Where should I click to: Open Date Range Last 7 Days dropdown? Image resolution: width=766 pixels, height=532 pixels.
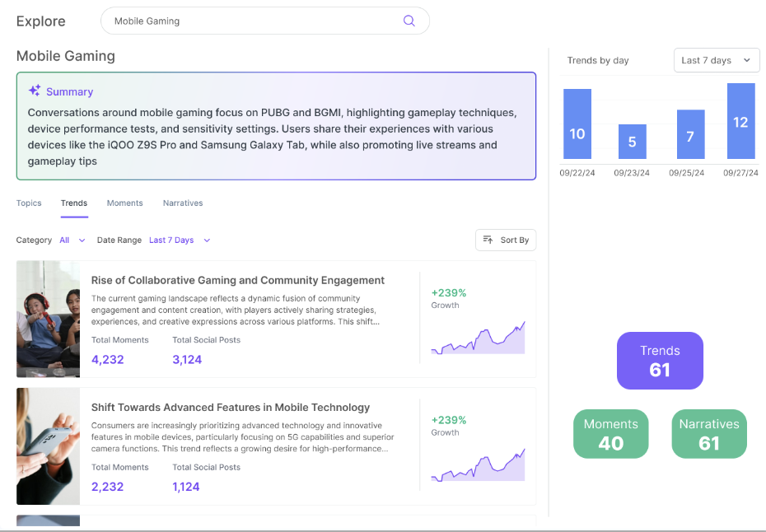point(180,240)
